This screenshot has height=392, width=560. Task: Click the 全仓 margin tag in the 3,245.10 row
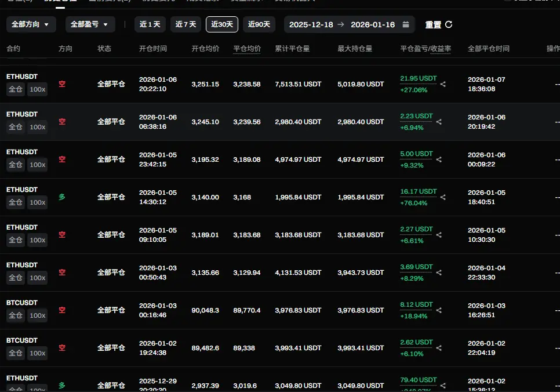click(15, 127)
